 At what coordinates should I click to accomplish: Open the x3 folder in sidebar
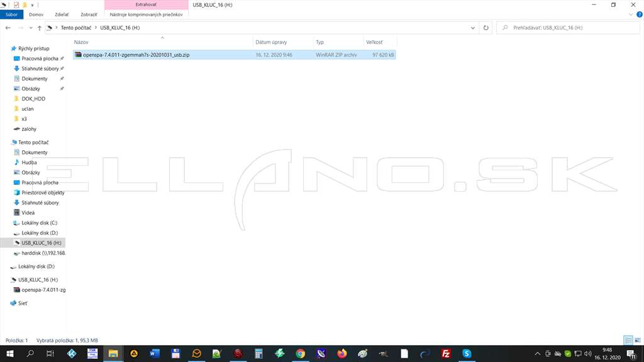click(24, 119)
